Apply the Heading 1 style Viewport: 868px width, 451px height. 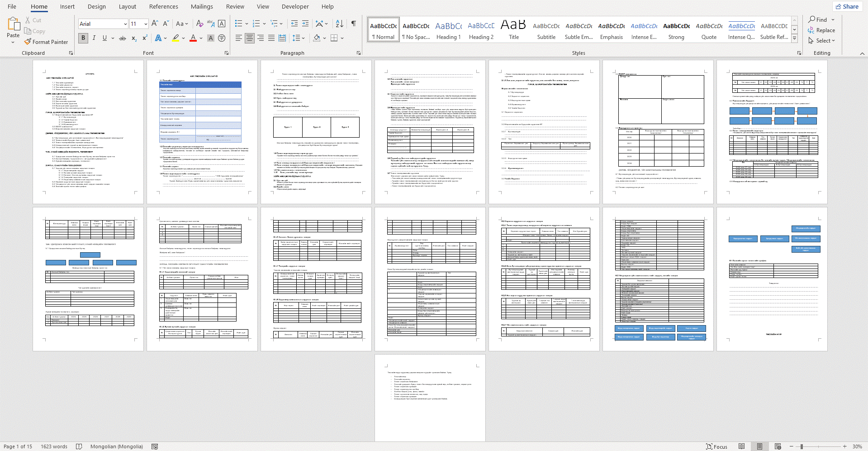coord(448,30)
